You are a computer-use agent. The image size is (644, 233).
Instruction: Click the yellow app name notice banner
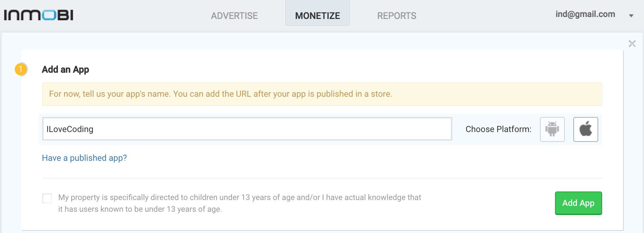click(x=322, y=94)
